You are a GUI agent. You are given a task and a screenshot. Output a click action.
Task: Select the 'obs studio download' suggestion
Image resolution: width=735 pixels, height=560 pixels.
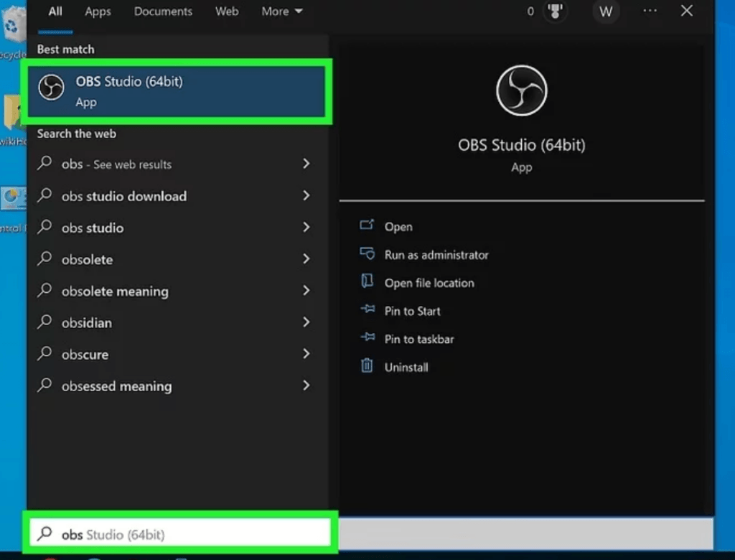[177, 195]
